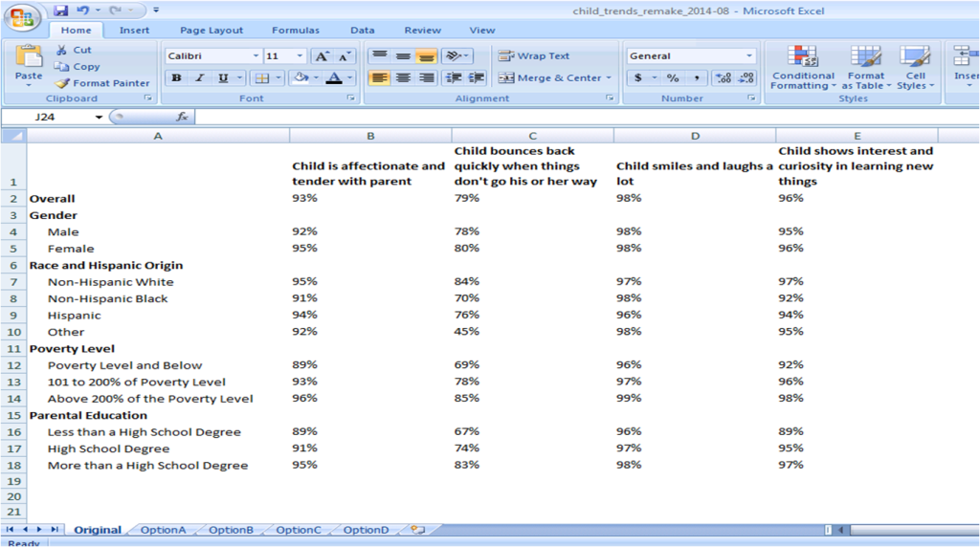
Task: Insert a new worksheet tab
Action: pyautogui.click(x=417, y=530)
